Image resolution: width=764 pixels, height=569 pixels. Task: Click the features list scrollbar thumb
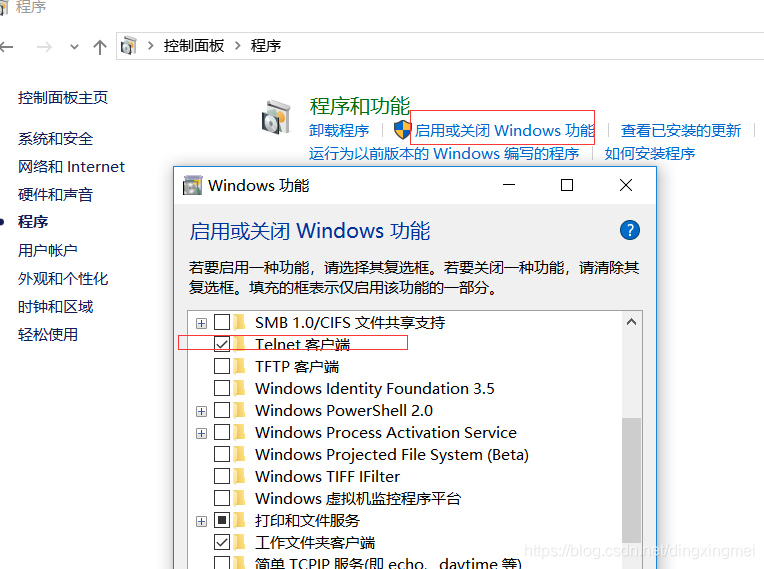coord(631,480)
